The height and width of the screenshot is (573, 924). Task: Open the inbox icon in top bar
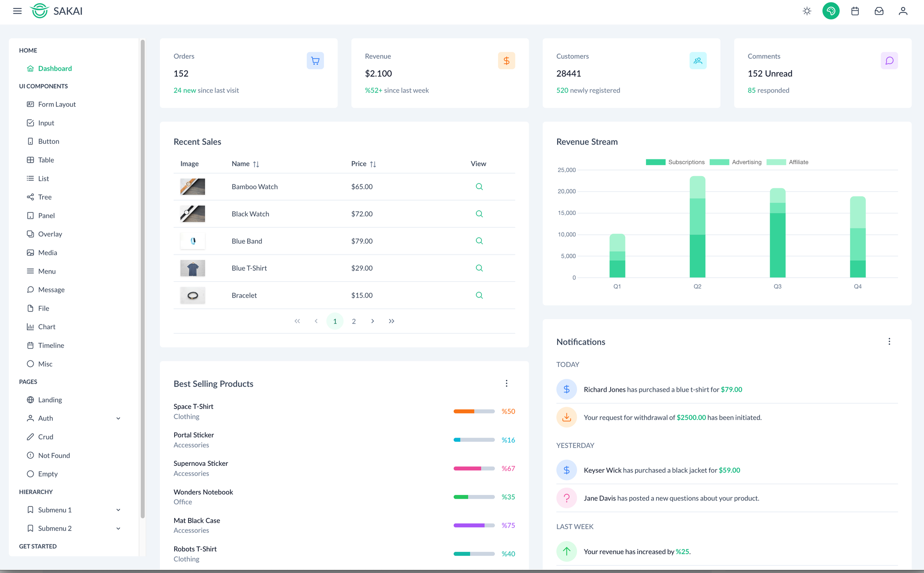pos(879,11)
